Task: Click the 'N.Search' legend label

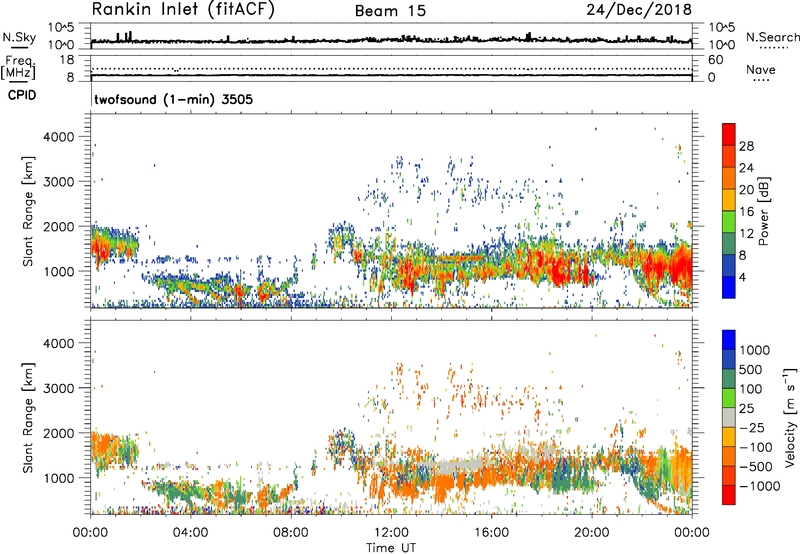Action: pyautogui.click(x=772, y=37)
